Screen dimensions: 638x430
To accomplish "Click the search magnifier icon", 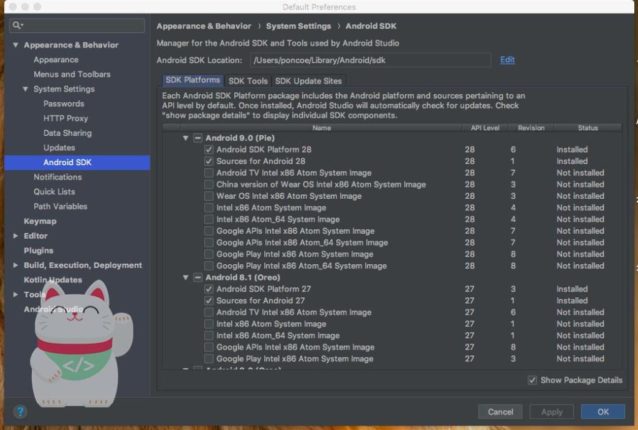I will click(x=19, y=24).
